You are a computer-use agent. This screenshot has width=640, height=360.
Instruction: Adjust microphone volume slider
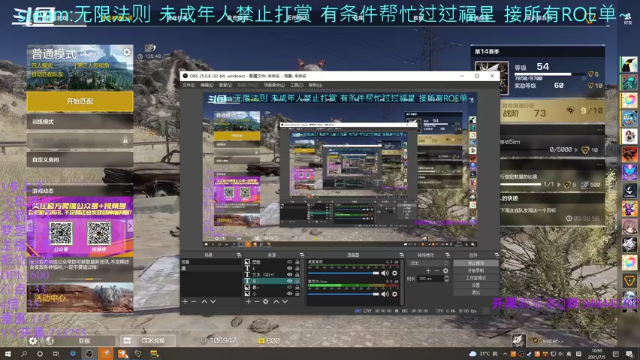[343, 294]
